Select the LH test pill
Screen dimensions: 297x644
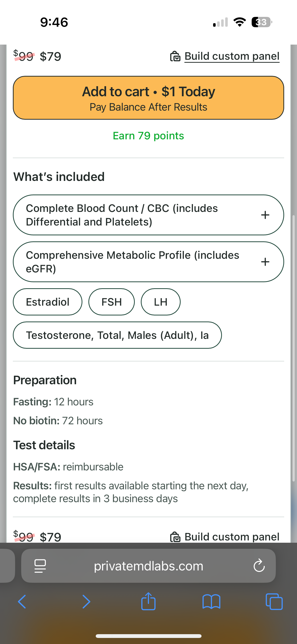tap(160, 302)
